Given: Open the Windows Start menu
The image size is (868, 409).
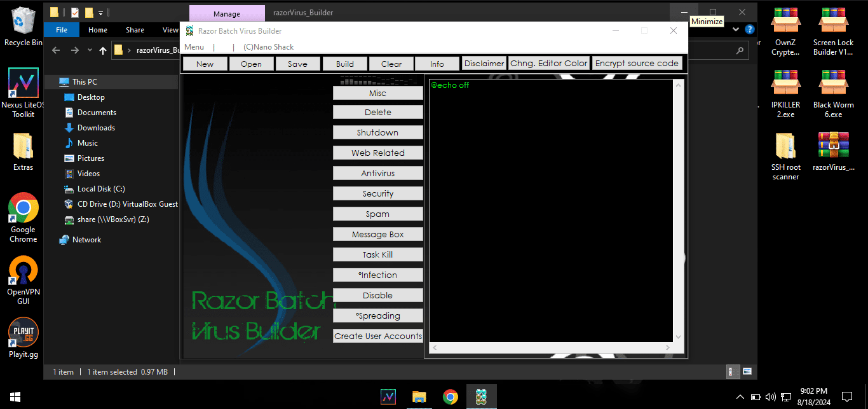Looking at the screenshot, I should [x=15, y=397].
